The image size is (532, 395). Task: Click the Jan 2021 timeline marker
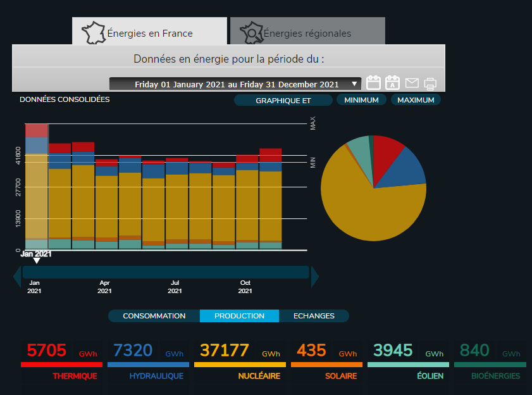(x=36, y=260)
